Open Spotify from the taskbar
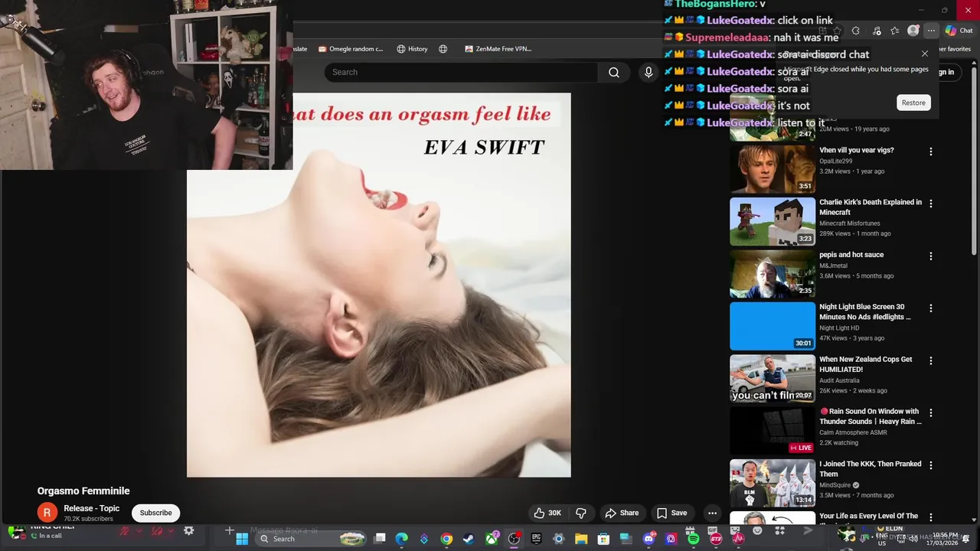 coord(694,539)
